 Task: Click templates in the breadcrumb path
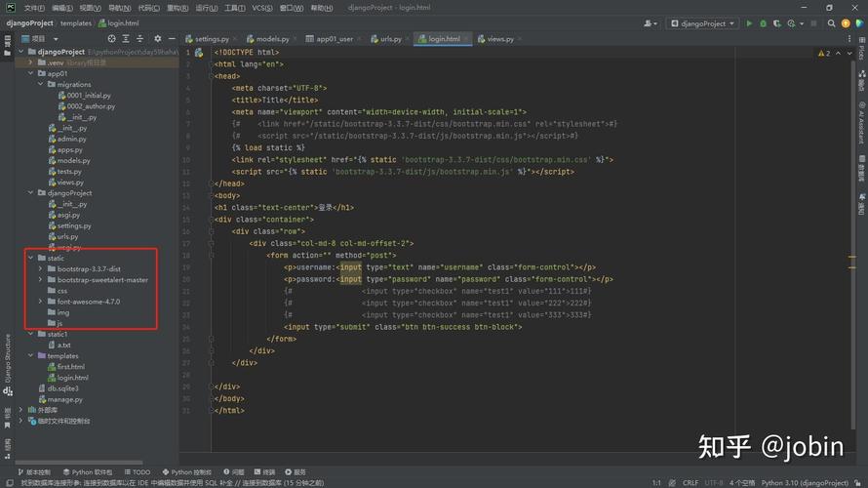coord(76,23)
